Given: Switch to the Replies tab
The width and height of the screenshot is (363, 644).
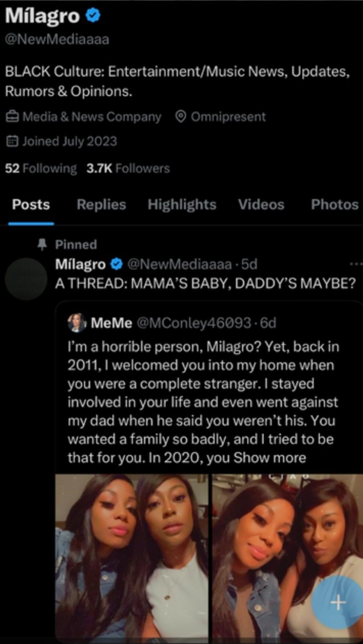Looking at the screenshot, I should (101, 204).
